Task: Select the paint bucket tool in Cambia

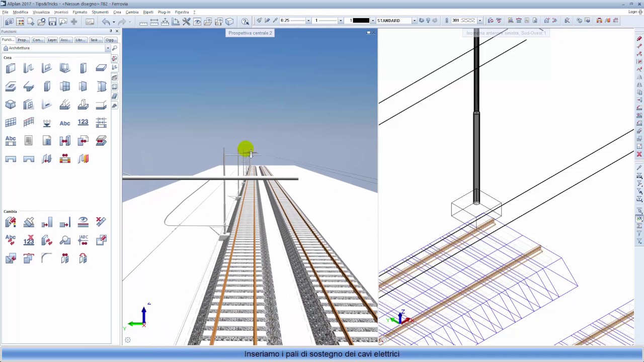Action: tap(29, 222)
